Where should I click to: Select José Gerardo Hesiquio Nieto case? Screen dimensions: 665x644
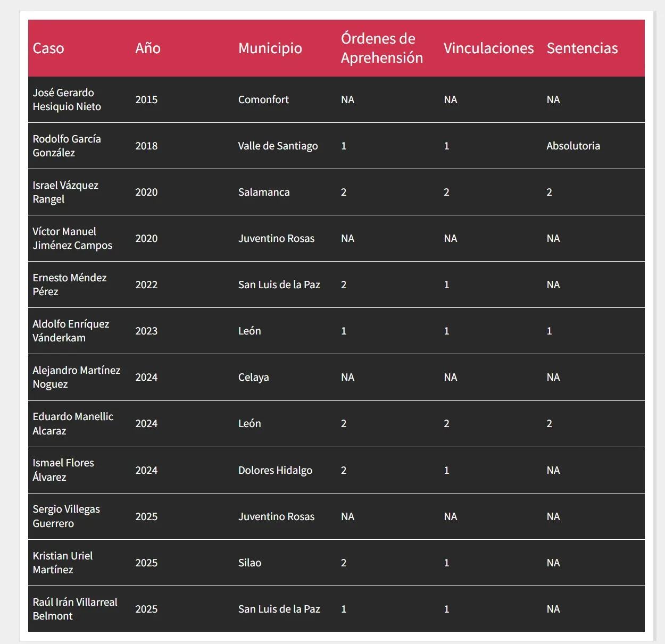[67, 99]
